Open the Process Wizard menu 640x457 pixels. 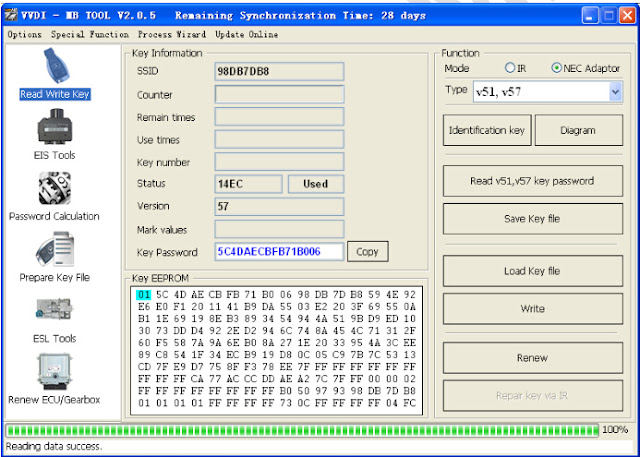point(172,35)
